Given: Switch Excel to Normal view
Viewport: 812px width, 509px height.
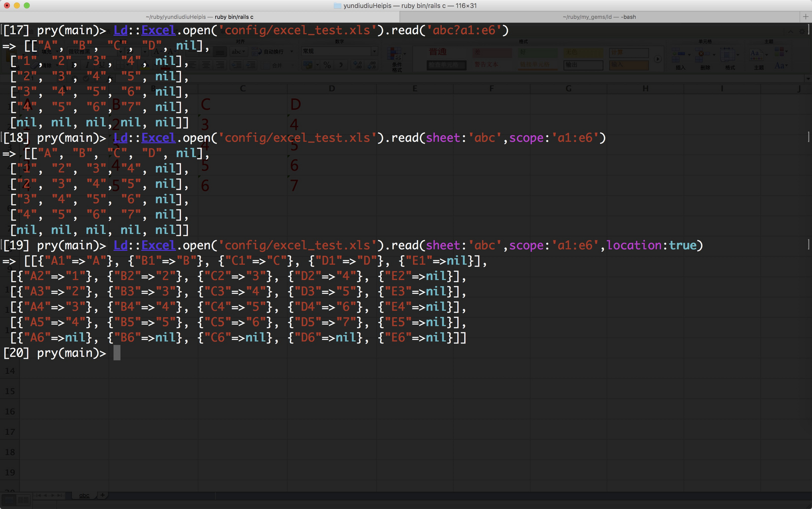Looking at the screenshot, I should [9, 500].
